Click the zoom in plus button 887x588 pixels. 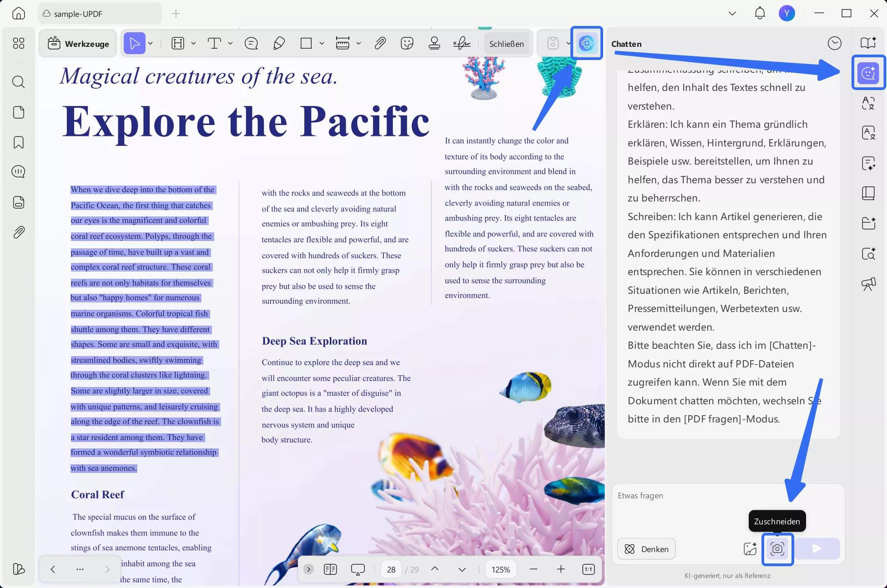coord(561,569)
